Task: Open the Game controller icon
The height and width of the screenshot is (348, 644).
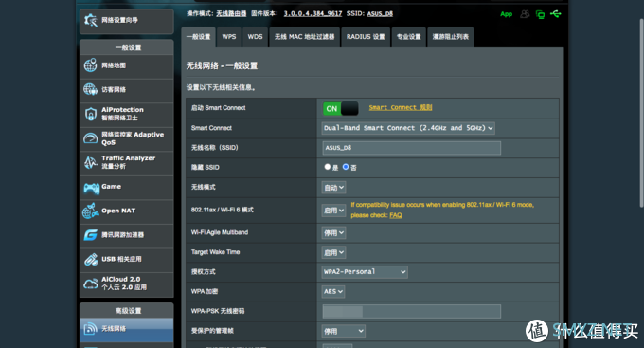Action: (x=91, y=188)
